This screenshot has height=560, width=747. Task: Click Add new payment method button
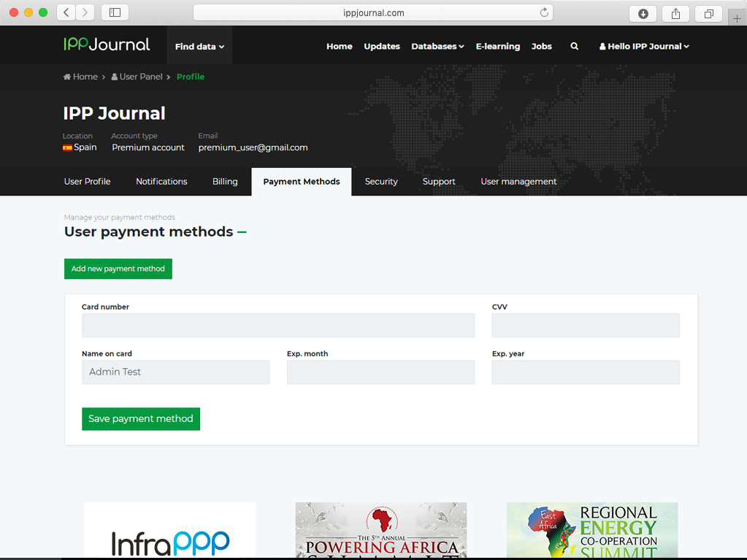[118, 269]
